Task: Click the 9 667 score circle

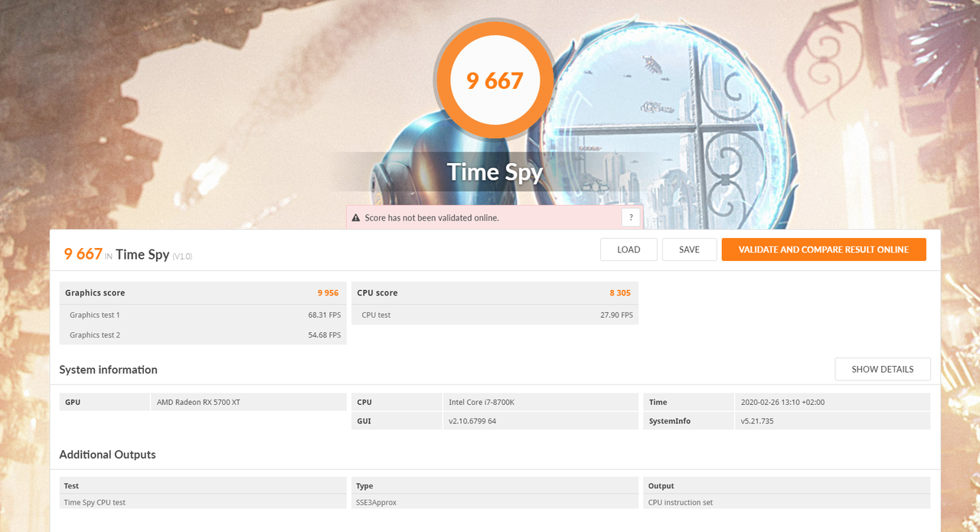Action: point(495,80)
